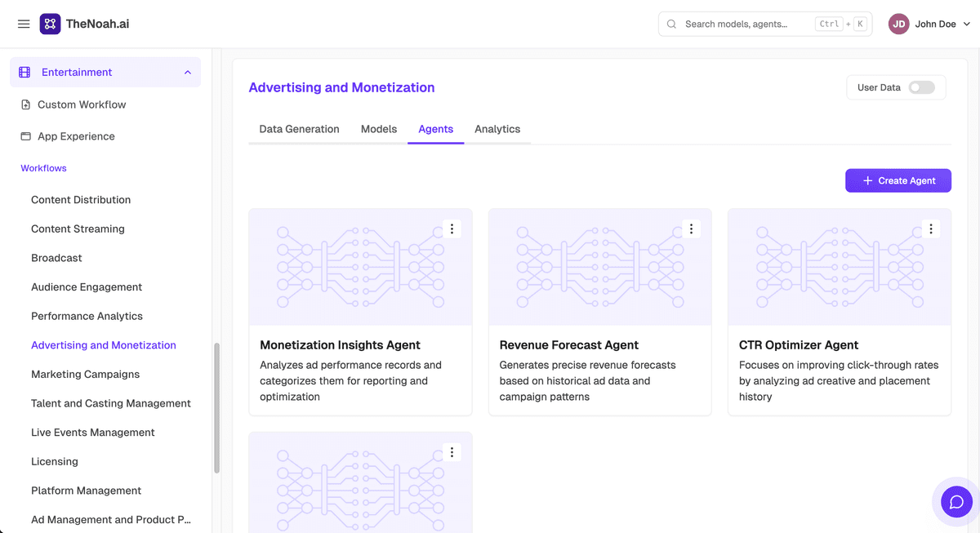980x533 pixels.
Task: Click the K shortcut key badge
Action: pyautogui.click(x=860, y=24)
